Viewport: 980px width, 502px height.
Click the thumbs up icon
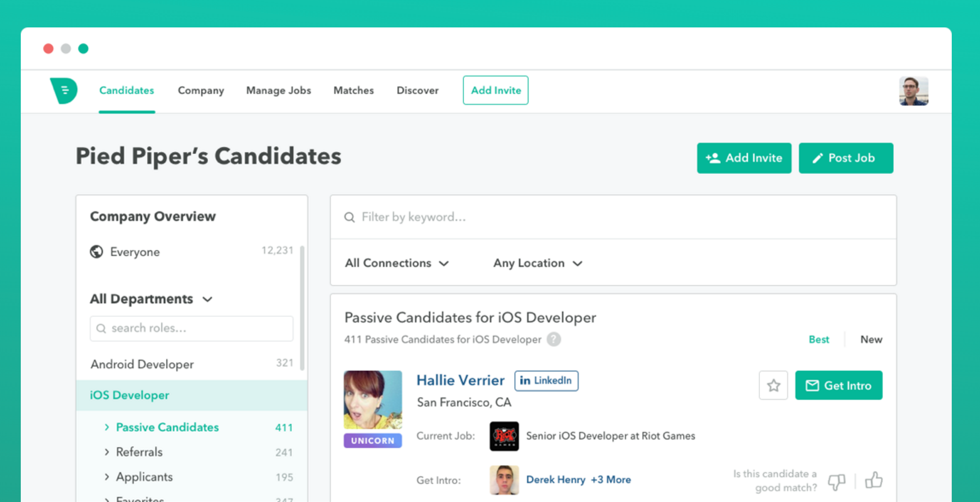pyautogui.click(x=874, y=480)
